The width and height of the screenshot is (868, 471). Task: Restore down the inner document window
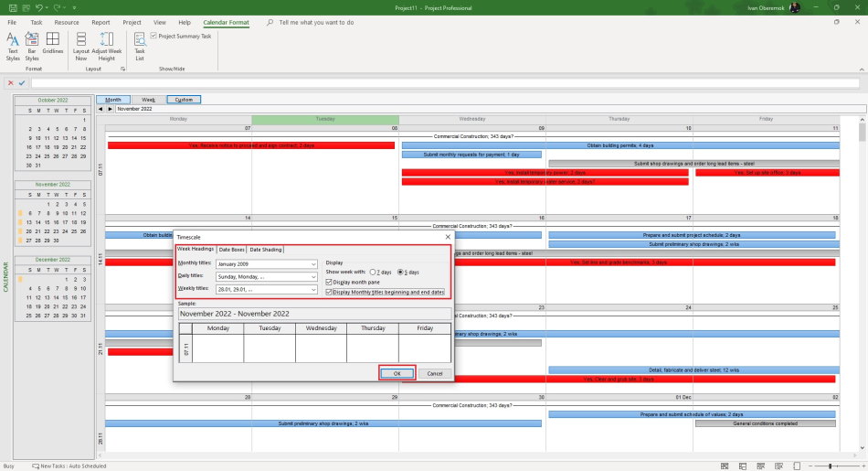pos(836,22)
